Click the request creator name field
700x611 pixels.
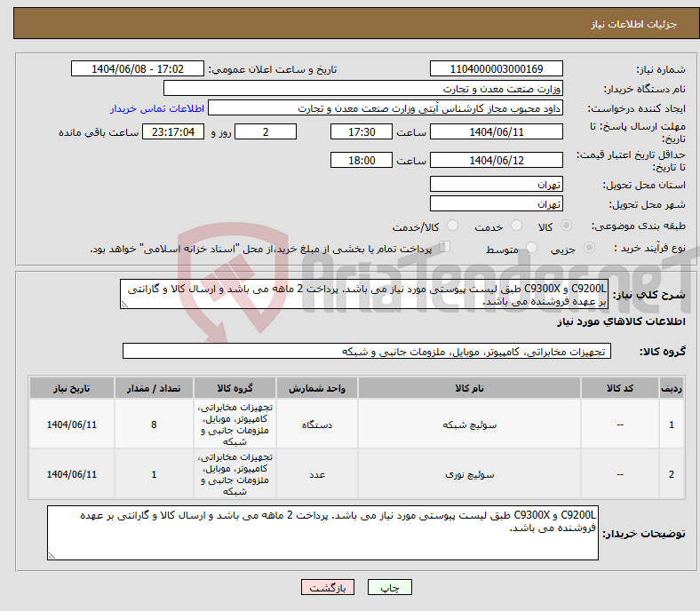tap(386, 108)
